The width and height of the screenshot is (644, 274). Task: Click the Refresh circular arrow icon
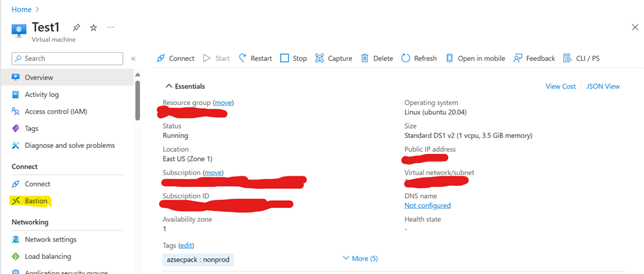point(406,58)
